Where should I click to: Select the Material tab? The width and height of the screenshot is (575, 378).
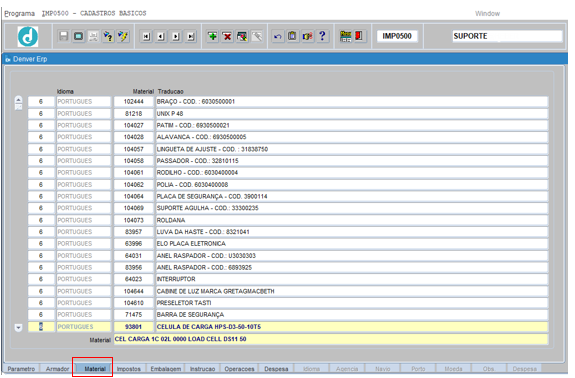point(95,368)
